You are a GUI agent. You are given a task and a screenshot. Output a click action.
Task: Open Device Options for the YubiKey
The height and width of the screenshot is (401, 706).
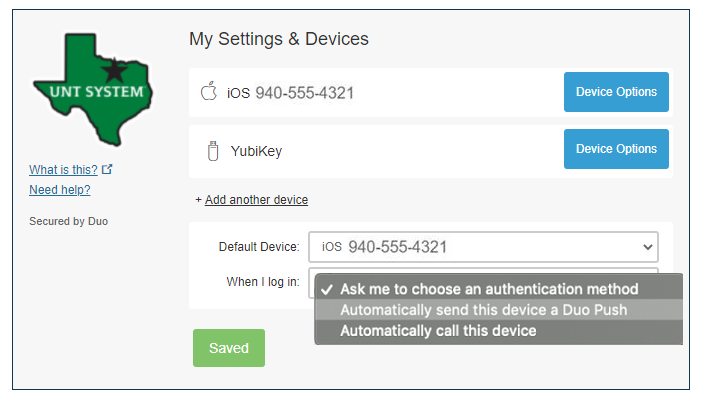click(x=616, y=149)
